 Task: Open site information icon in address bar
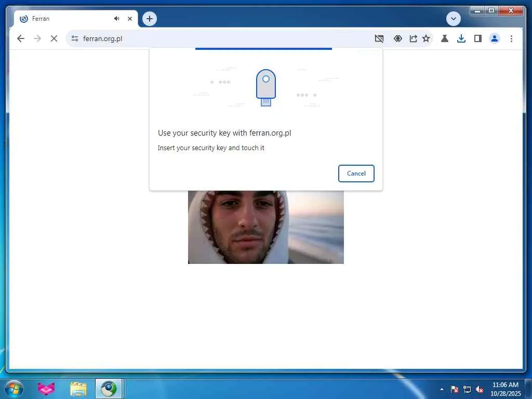75,38
